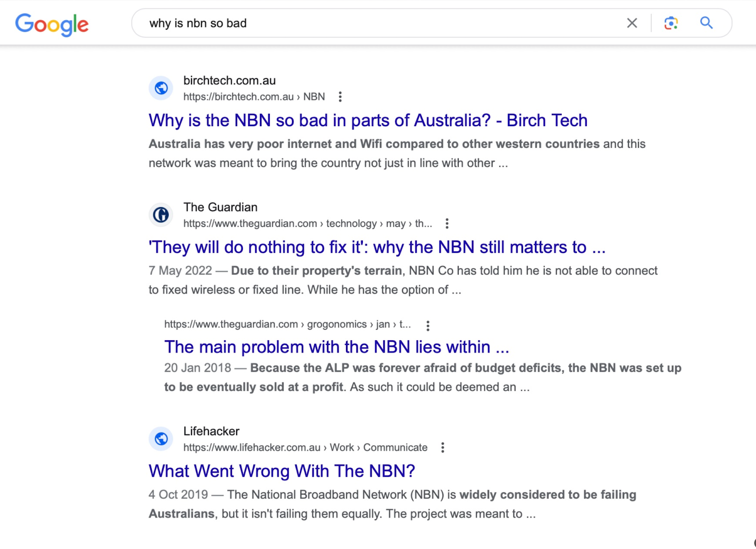
Task: Click the birchtech.com.au site name
Action: point(230,81)
